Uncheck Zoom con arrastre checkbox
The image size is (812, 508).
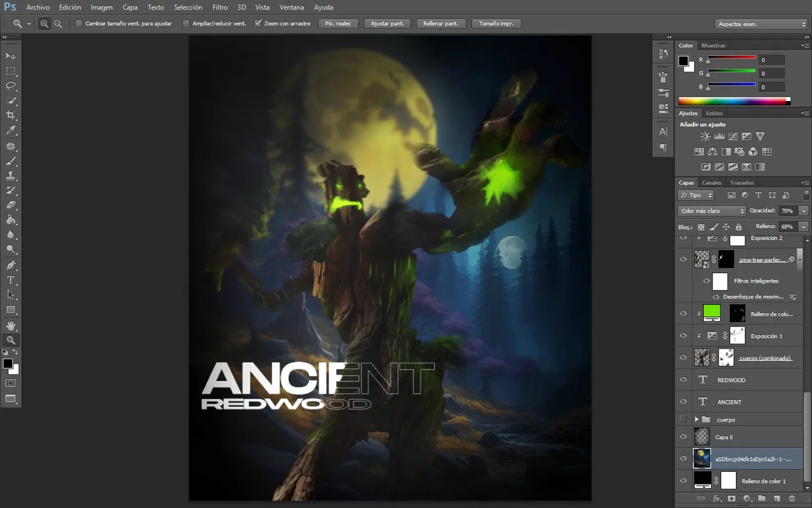tap(258, 23)
